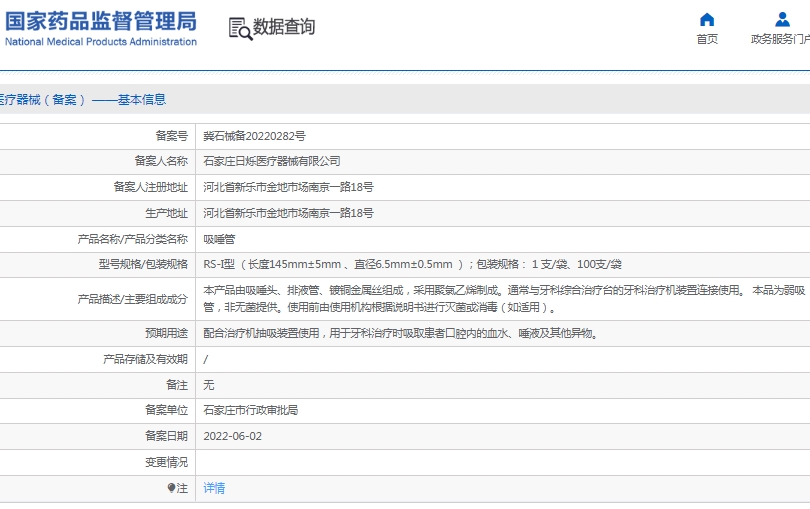Click the 生产地址 label

(x=166, y=213)
